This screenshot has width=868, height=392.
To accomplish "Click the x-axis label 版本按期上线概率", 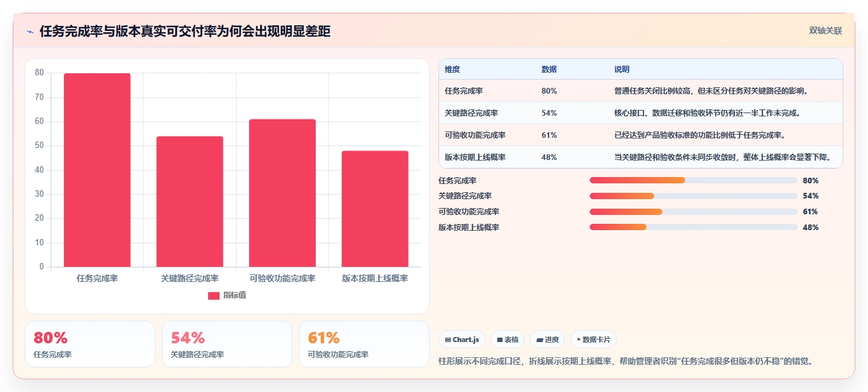I will (375, 278).
